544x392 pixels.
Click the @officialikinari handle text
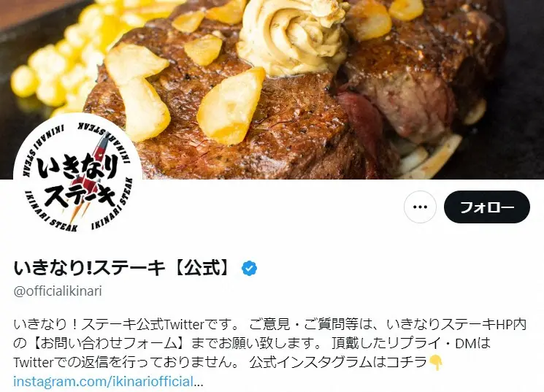tap(58, 291)
